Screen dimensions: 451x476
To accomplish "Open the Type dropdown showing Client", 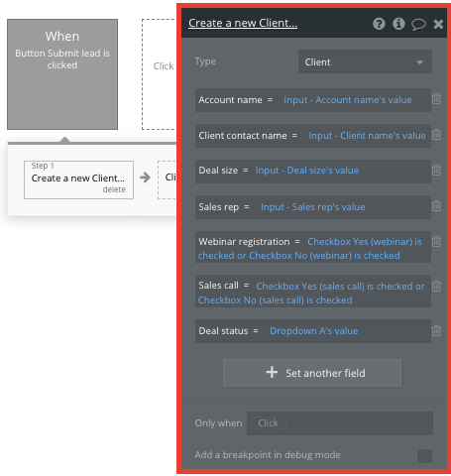I will pos(365,61).
